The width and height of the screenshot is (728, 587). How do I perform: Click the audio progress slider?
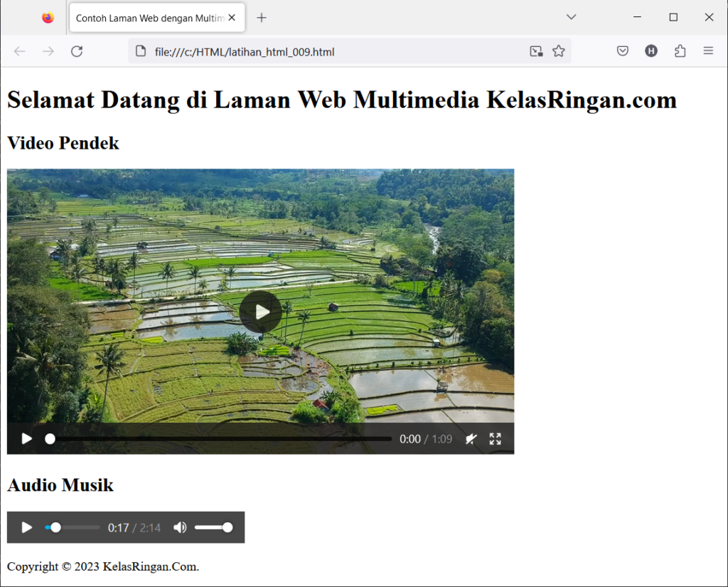(x=73, y=527)
